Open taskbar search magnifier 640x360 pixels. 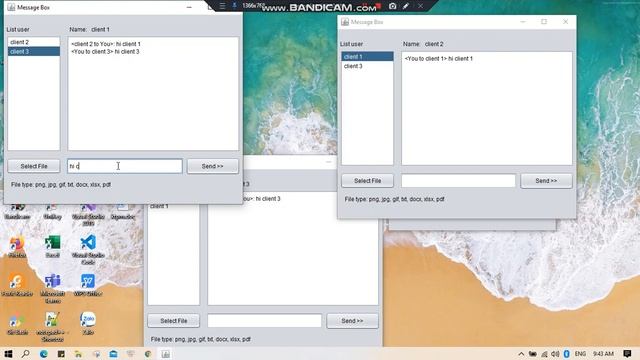pyautogui.click(x=26, y=354)
